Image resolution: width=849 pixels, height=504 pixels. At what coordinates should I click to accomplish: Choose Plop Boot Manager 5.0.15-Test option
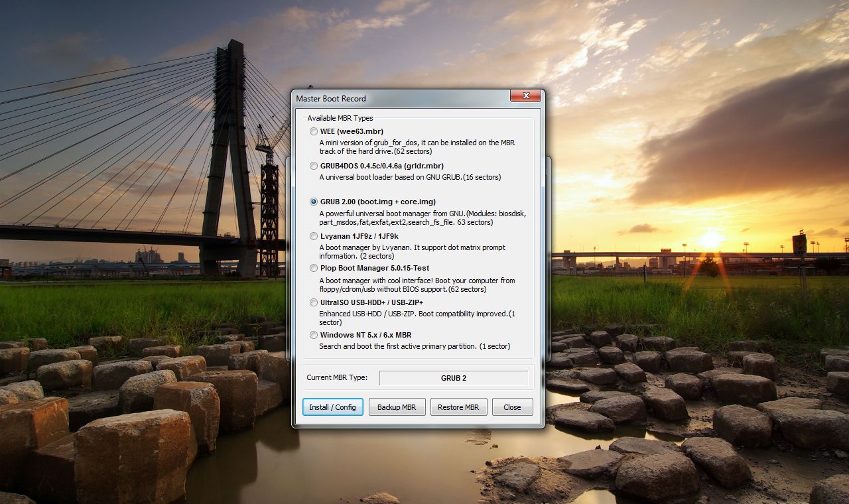[x=369, y=268]
